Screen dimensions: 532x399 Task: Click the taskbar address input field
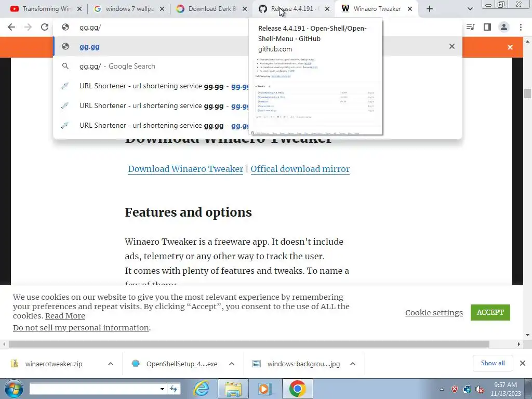[94, 389]
